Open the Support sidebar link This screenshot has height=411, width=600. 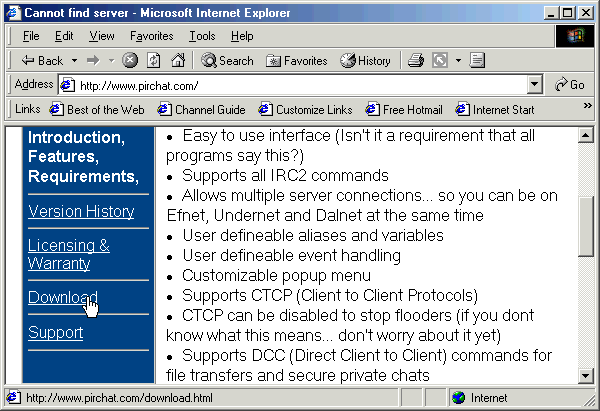55,332
